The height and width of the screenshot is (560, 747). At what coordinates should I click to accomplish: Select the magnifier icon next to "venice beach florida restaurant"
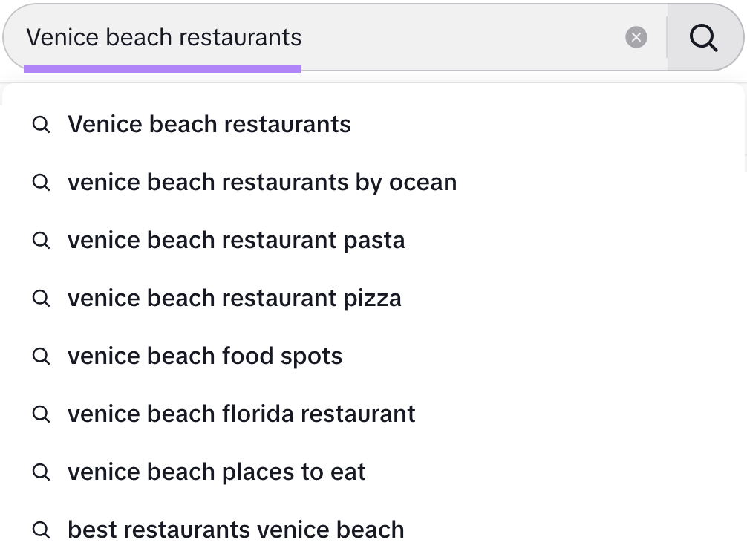click(x=42, y=414)
